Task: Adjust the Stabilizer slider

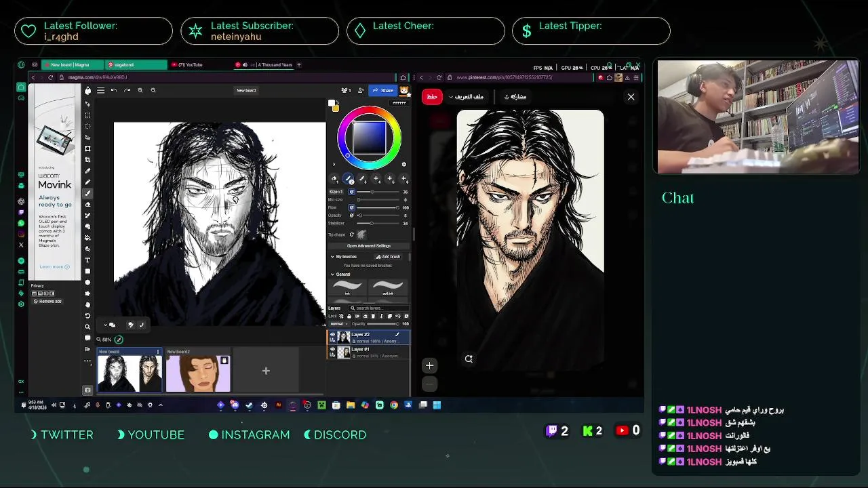Action: (378, 223)
